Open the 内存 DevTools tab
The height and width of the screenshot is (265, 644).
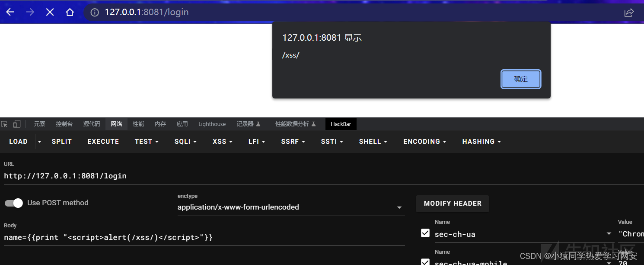[x=160, y=124]
